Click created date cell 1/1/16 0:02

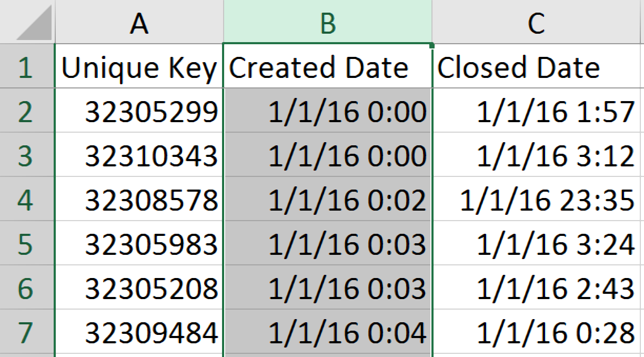[x=328, y=199]
